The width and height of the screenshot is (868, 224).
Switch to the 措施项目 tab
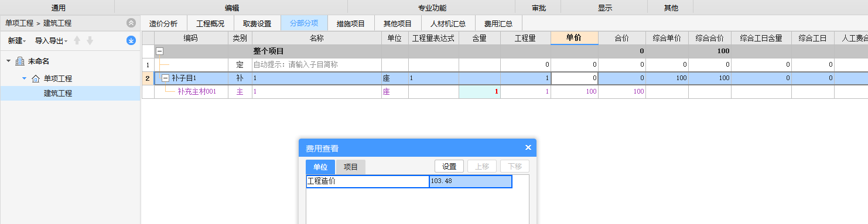(351, 23)
